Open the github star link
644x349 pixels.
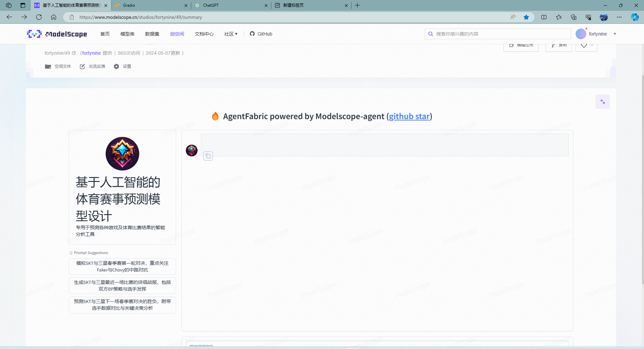click(409, 116)
